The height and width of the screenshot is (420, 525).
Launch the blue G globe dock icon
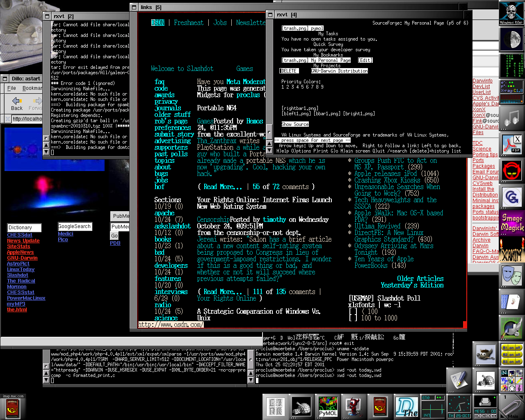(511, 197)
